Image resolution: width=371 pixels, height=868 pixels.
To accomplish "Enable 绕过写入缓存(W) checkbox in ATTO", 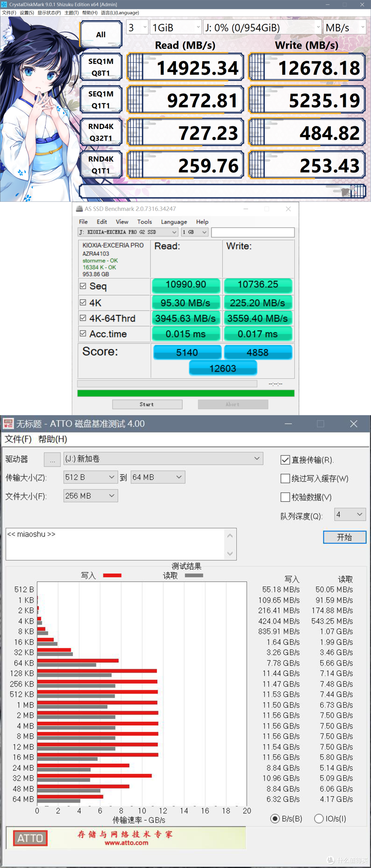I will (285, 478).
